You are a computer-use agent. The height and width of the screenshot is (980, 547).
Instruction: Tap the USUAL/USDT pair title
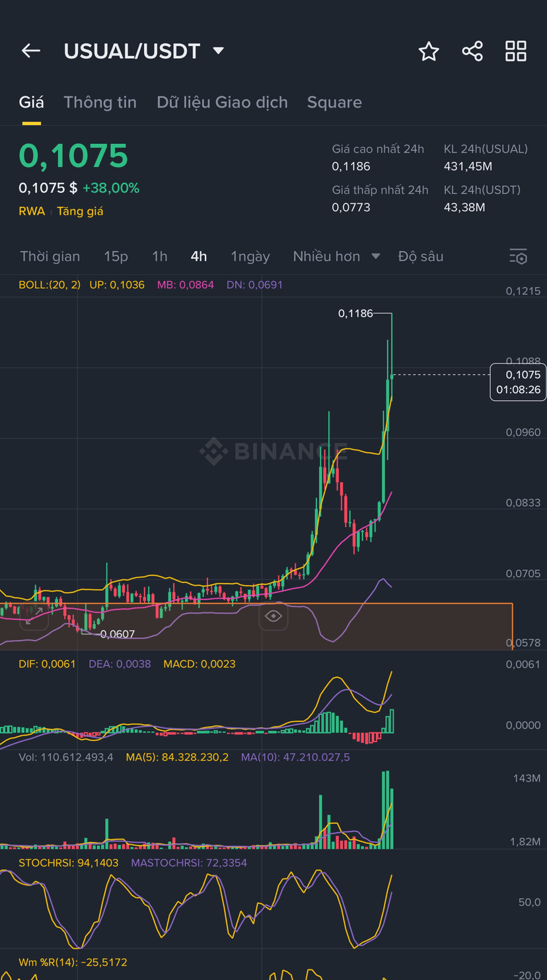point(132,51)
